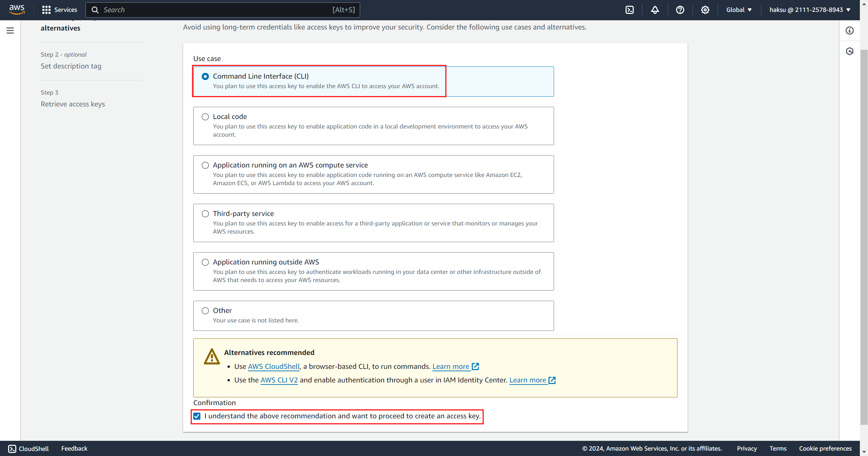Click the page vertical scrollbar

point(864,237)
